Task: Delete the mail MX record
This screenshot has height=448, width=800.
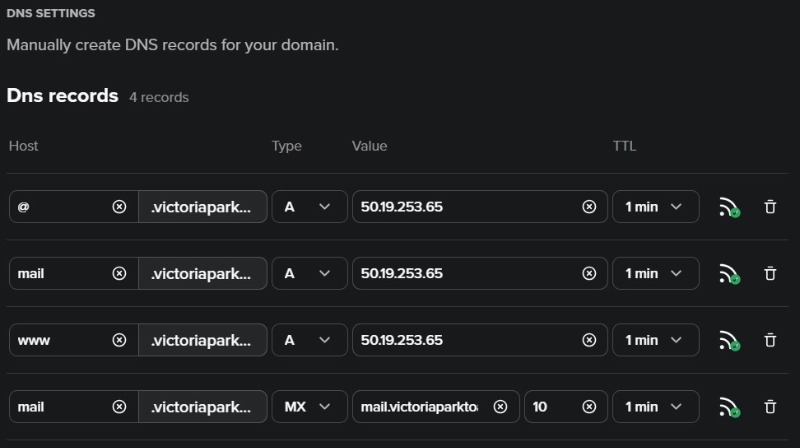Action: coord(770,407)
